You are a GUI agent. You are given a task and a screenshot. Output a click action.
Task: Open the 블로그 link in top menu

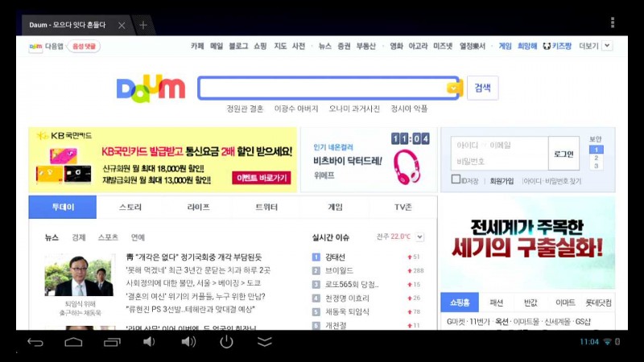238,46
